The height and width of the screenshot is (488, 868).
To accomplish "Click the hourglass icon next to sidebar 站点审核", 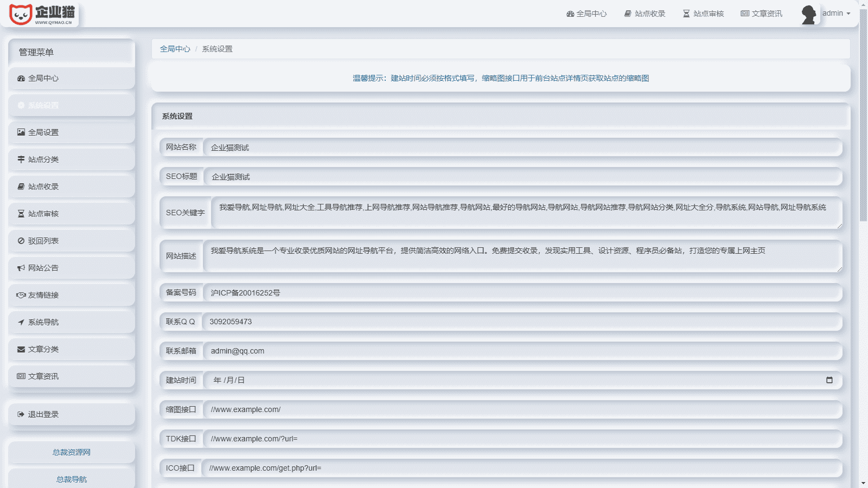I will (21, 214).
